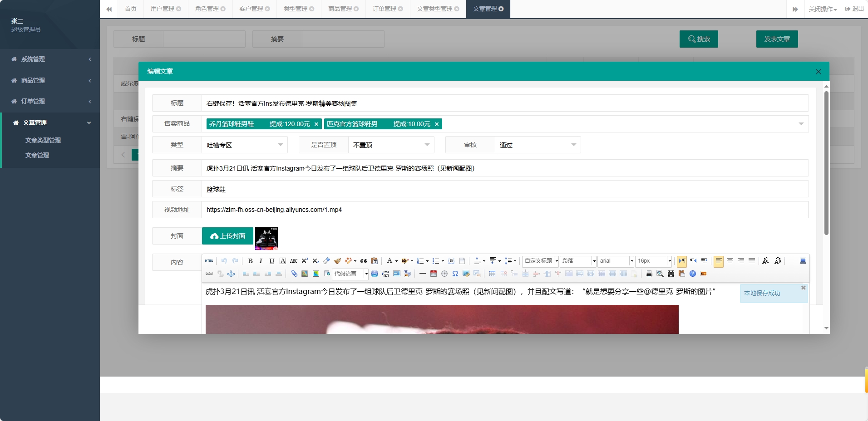This screenshot has width=868, height=421.
Task: Click the select-all icon in editor
Action: tap(451, 261)
